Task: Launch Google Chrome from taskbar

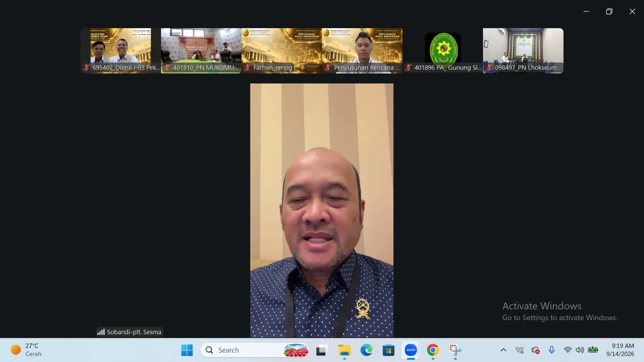Action: point(433,350)
